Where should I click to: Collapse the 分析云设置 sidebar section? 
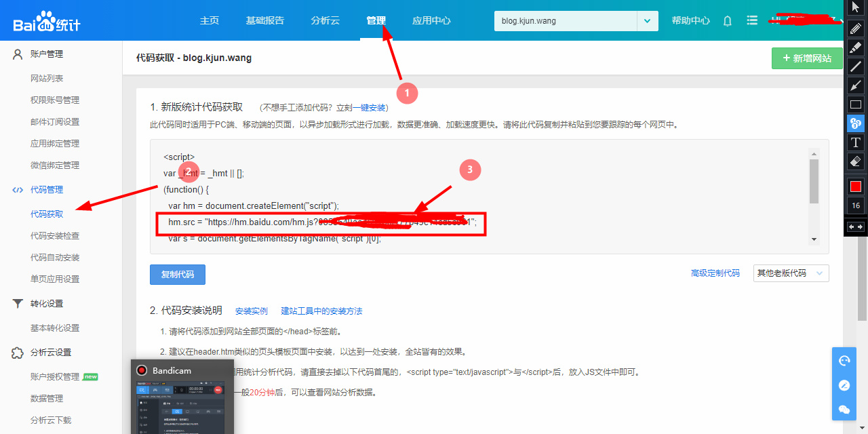click(51, 353)
